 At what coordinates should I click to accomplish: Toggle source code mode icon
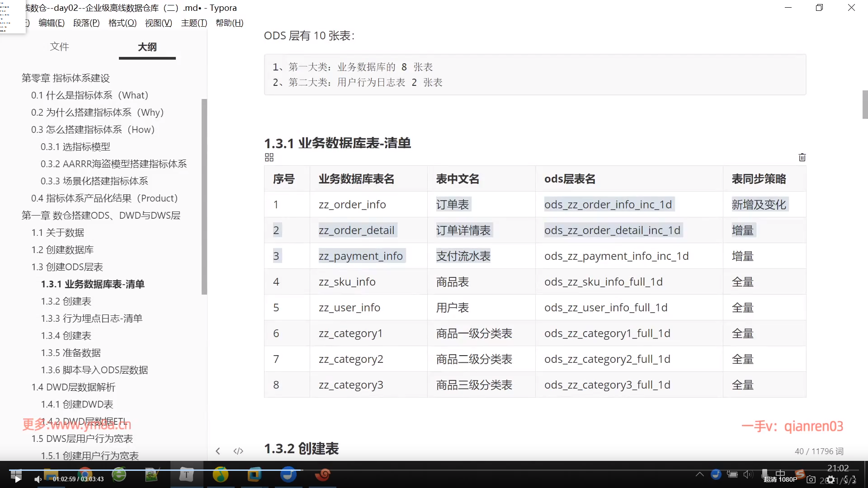(x=238, y=451)
